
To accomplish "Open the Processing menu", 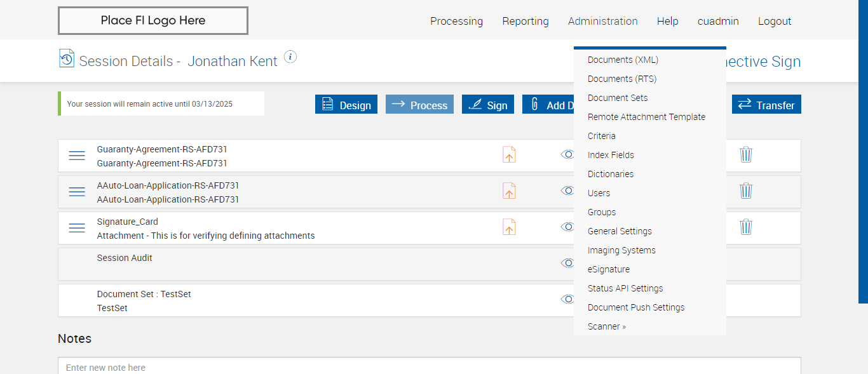I will click(456, 21).
